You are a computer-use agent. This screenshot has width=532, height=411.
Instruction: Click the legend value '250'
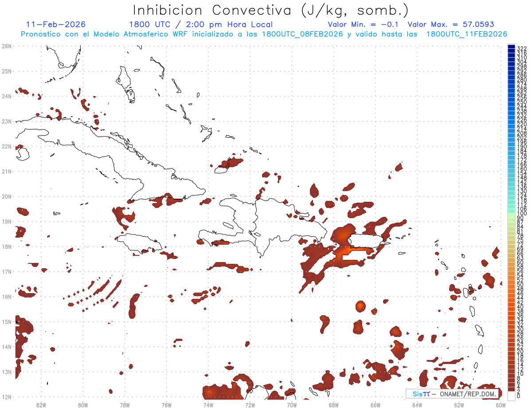pyautogui.click(x=522, y=102)
